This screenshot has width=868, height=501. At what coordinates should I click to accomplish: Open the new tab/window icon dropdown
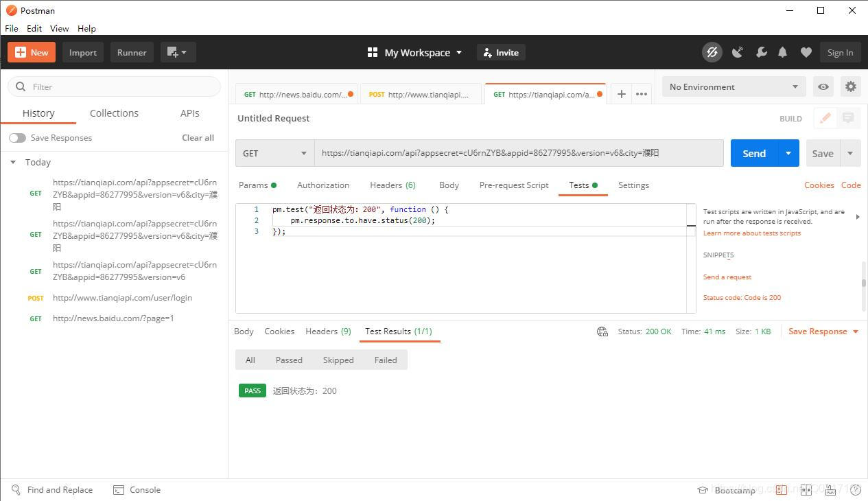[178, 52]
